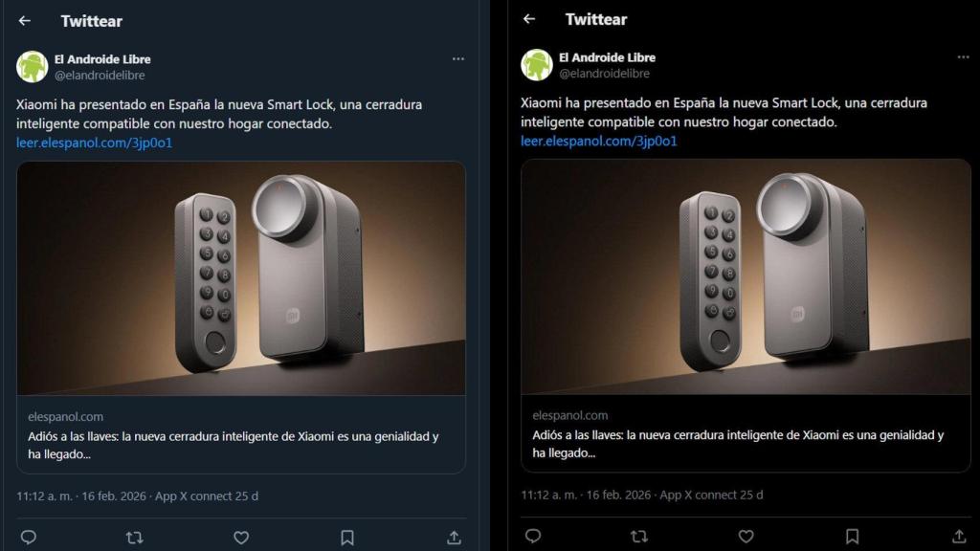Click the like heart icon on the left tweet
Viewport: 980px width, 551px height.
(240, 539)
